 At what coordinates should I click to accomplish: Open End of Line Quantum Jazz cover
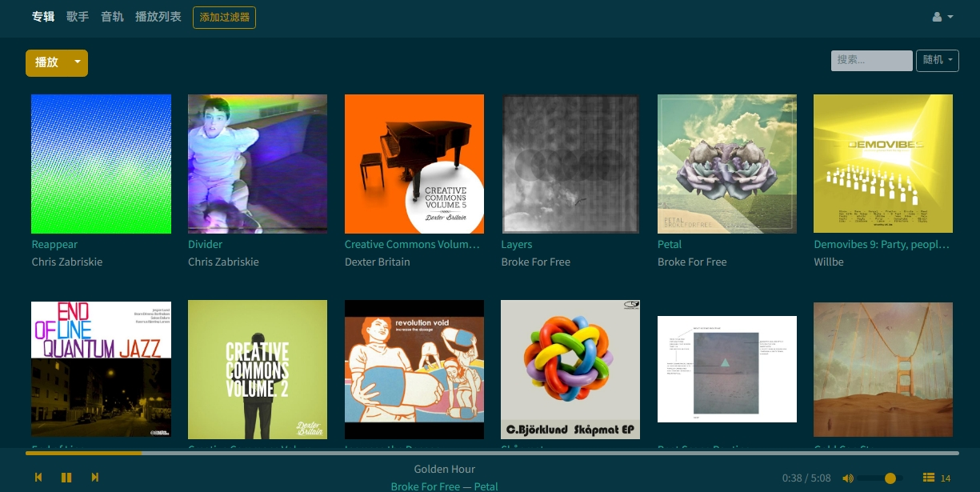pos(101,370)
